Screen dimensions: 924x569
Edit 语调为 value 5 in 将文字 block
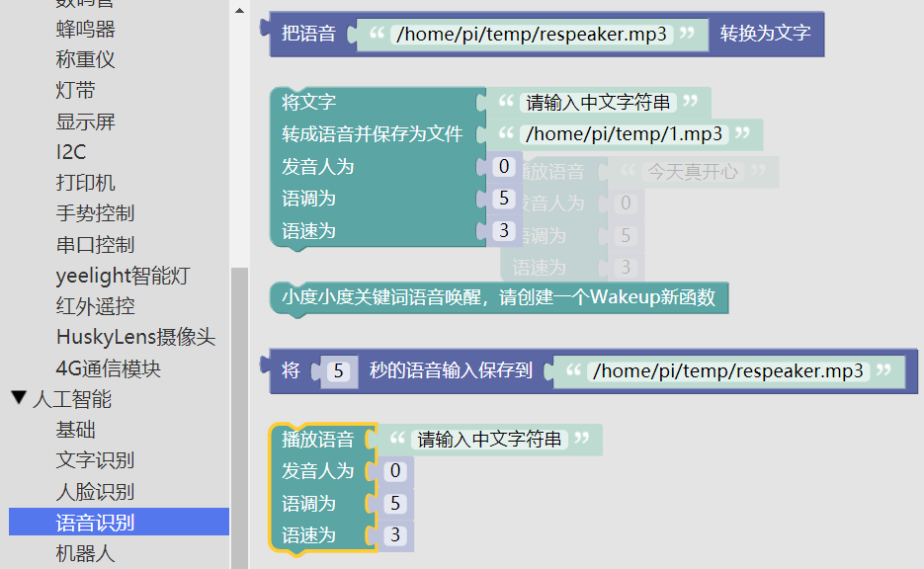point(504,199)
